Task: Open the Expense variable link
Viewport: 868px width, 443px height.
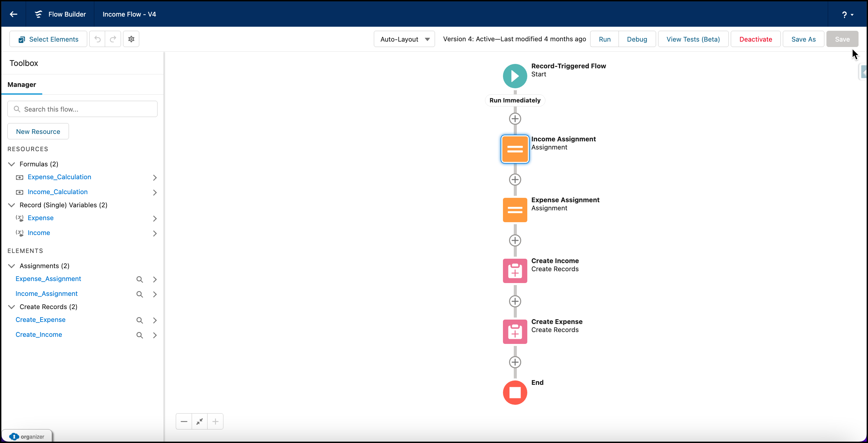Action: point(41,218)
